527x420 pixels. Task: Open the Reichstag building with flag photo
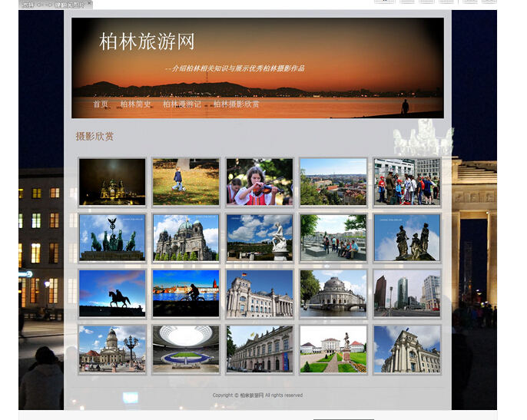tap(260, 293)
